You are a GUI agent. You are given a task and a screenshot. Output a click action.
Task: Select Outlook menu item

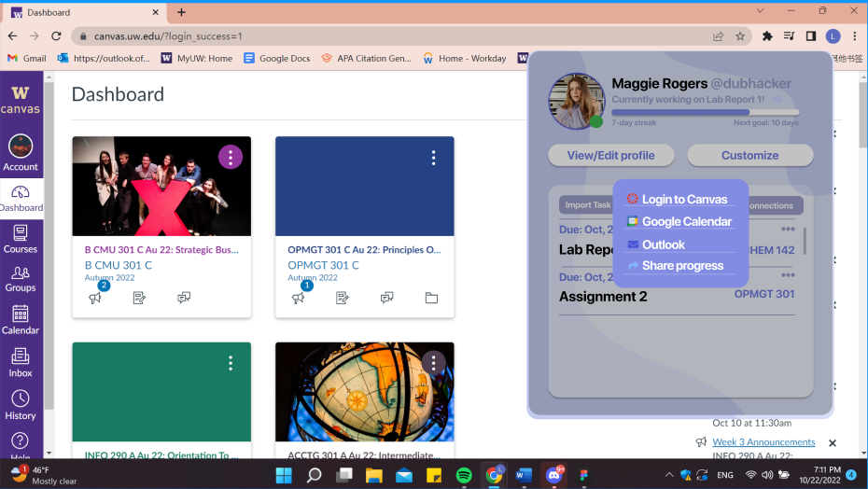[679, 244]
